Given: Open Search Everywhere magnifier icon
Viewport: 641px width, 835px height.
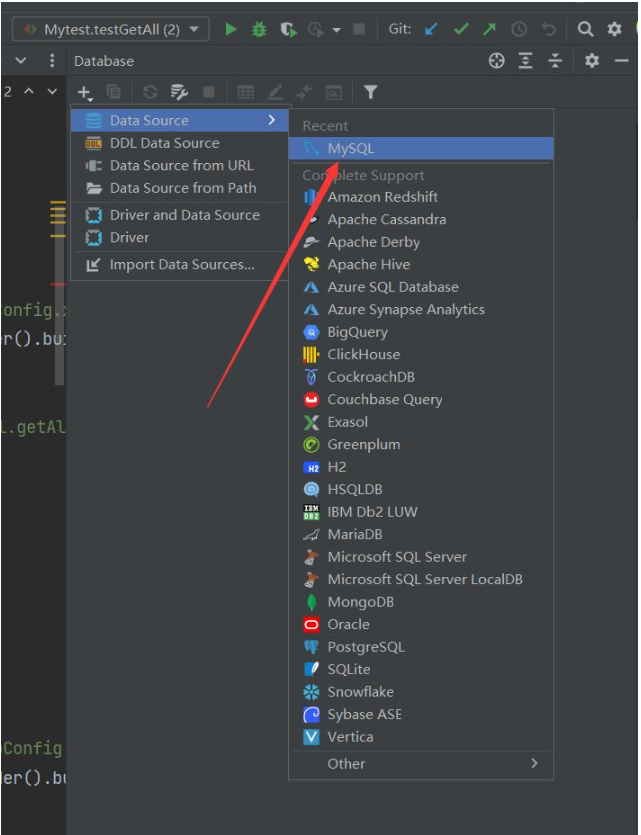Looking at the screenshot, I should click(x=585, y=29).
